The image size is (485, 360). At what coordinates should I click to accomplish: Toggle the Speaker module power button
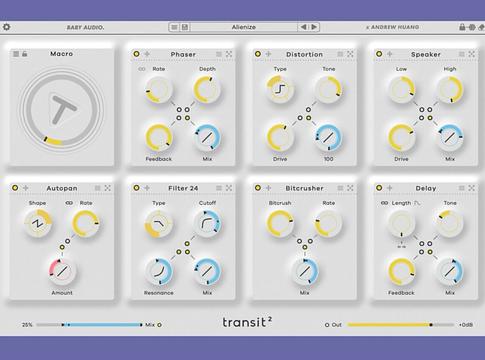click(379, 54)
